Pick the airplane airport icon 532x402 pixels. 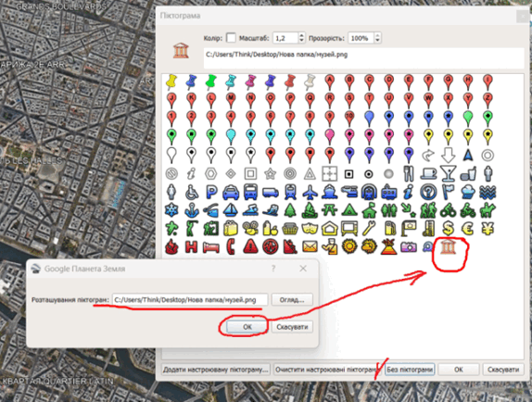pos(310,192)
